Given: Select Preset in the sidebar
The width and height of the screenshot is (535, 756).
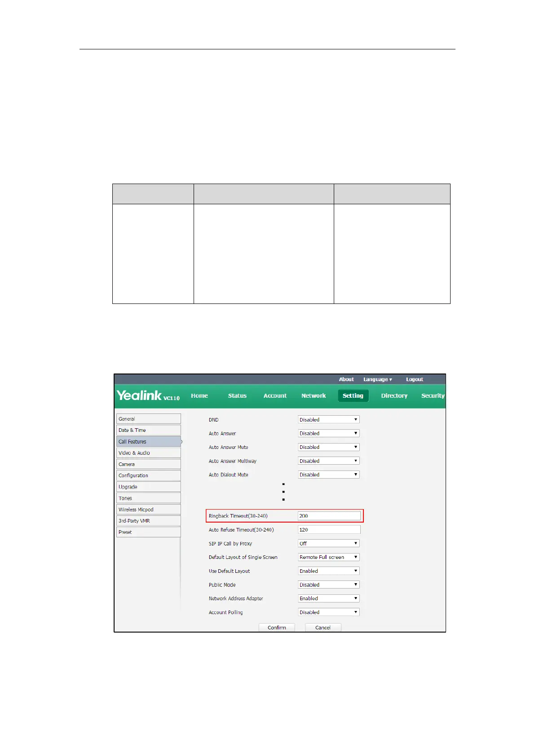Looking at the screenshot, I should tap(149, 532).
